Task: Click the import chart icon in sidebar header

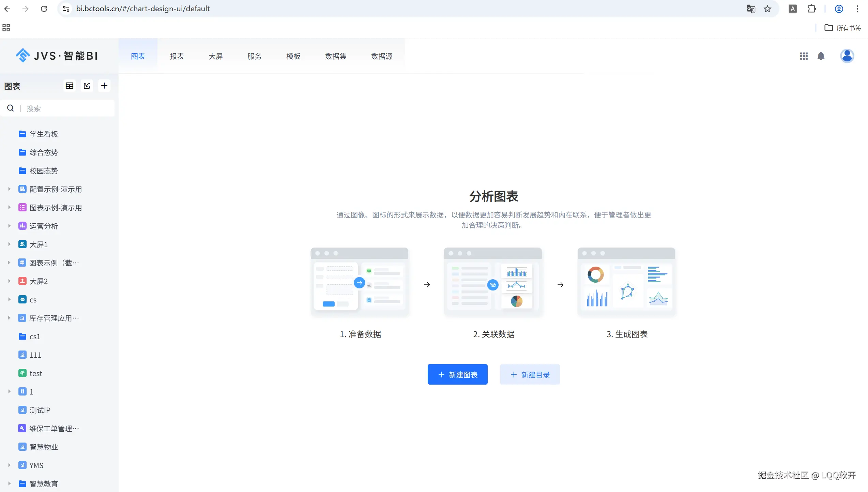Action: pyautogui.click(x=87, y=86)
